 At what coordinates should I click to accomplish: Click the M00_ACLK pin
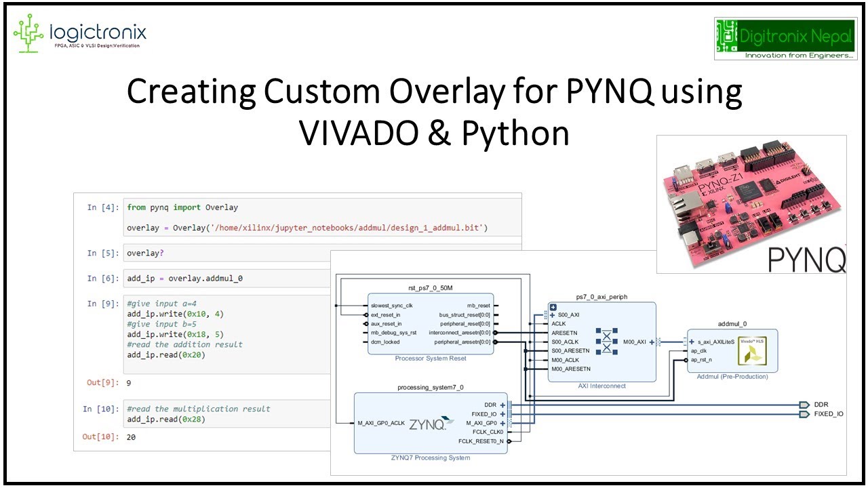(565, 360)
